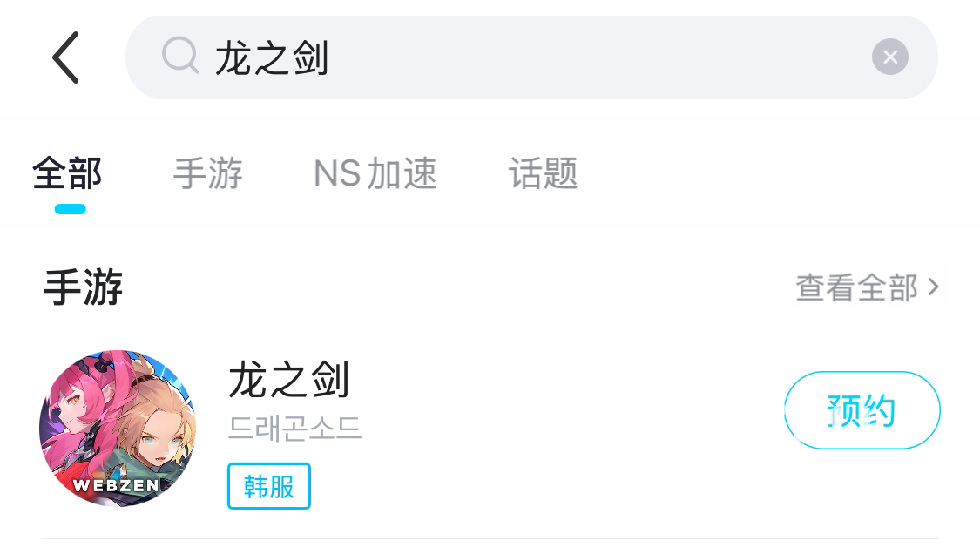This screenshot has height=554, width=980.
Task: Click the 手游 section heading
Action: coord(83,287)
